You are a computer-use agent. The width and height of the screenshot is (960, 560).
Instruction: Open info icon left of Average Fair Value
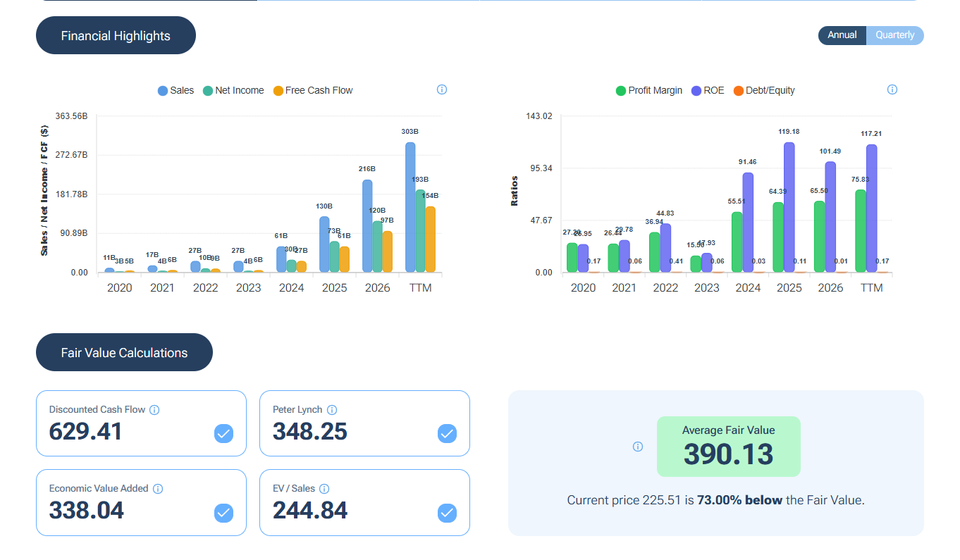638,447
